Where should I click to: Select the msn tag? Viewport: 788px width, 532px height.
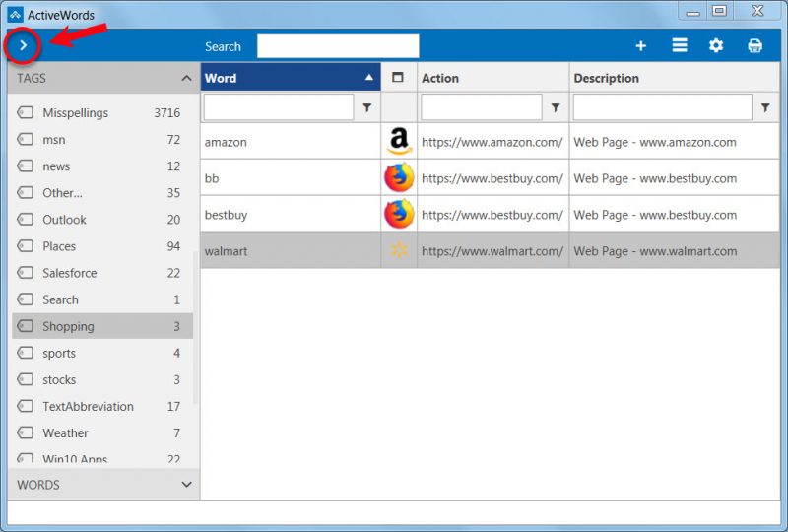(102, 139)
